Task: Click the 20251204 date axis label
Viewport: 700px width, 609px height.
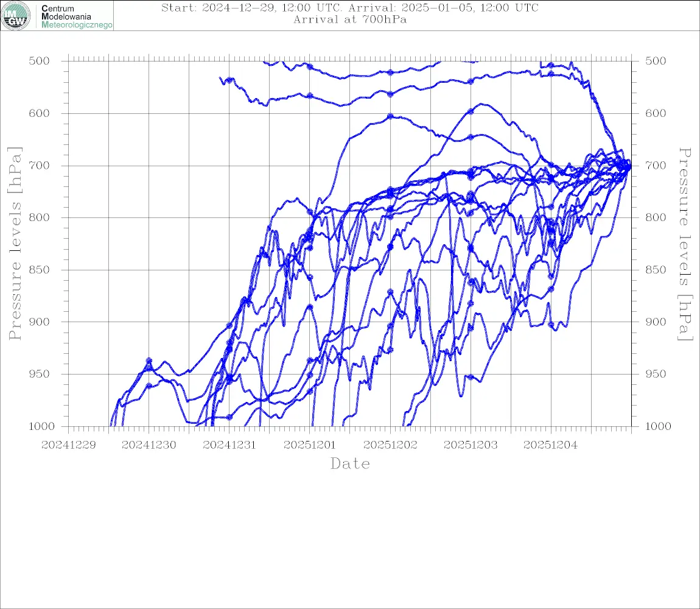Action: click(550, 445)
